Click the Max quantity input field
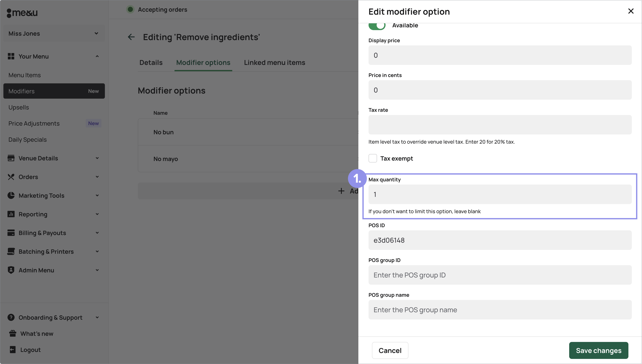 coord(500,194)
